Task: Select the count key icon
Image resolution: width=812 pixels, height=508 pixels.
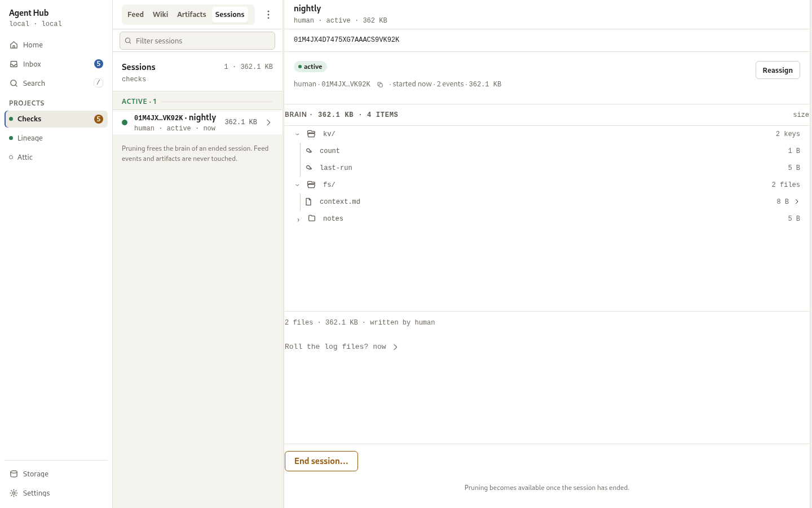Action: (x=309, y=151)
